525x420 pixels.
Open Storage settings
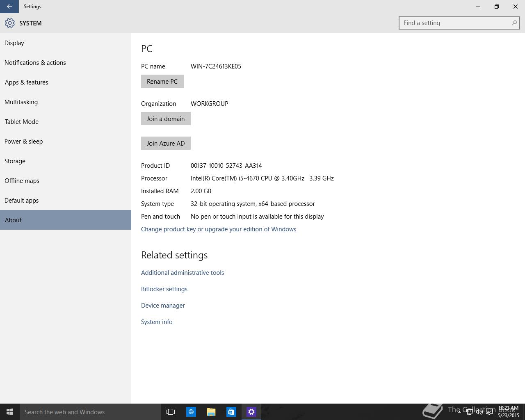pos(66,161)
